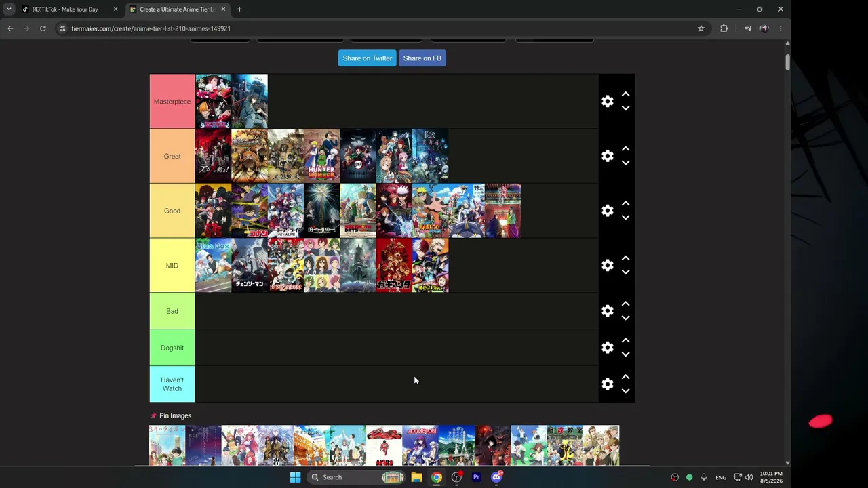
Task: Share the tier list on FB
Action: point(422,58)
